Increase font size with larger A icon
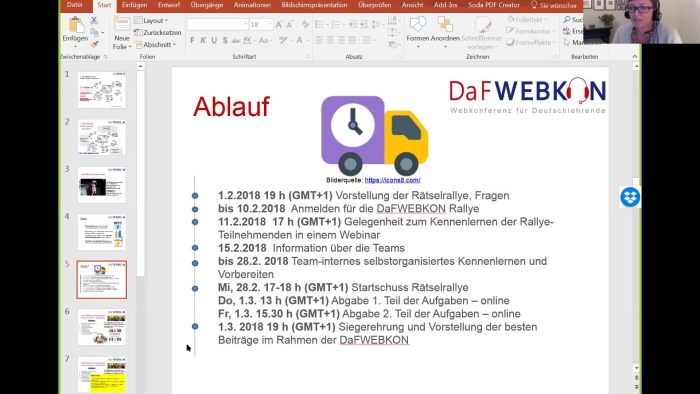 (279, 25)
